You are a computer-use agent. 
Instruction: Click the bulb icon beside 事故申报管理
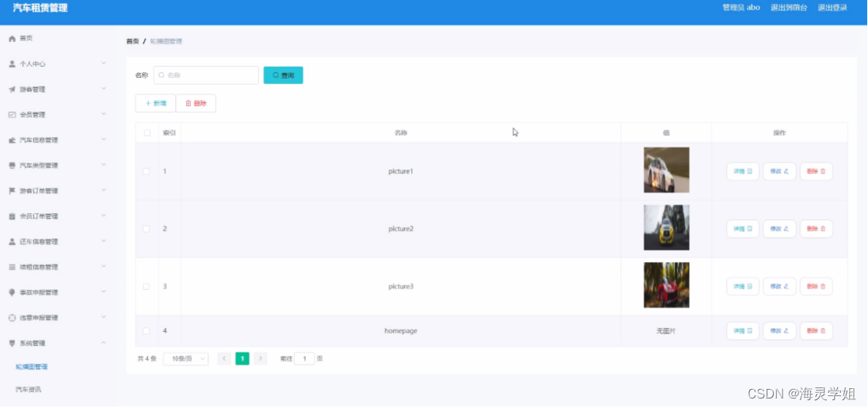click(x=12, y=292)
